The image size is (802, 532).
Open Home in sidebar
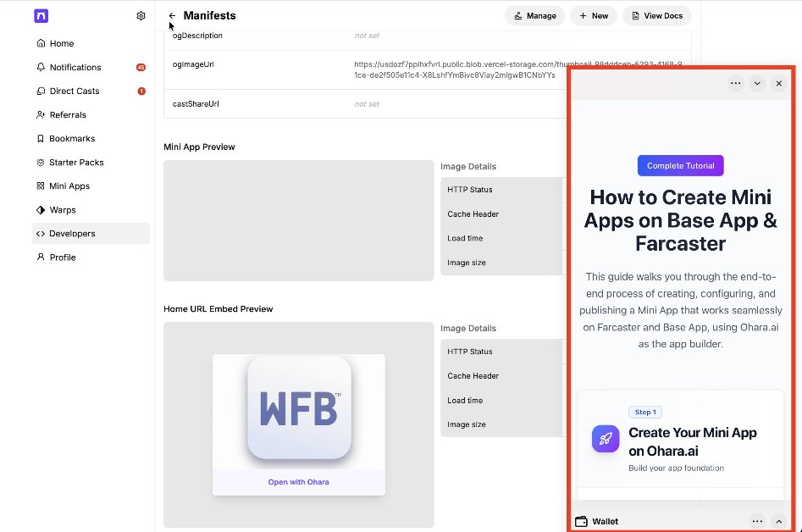pyautogui.click(x=91, y=43)
